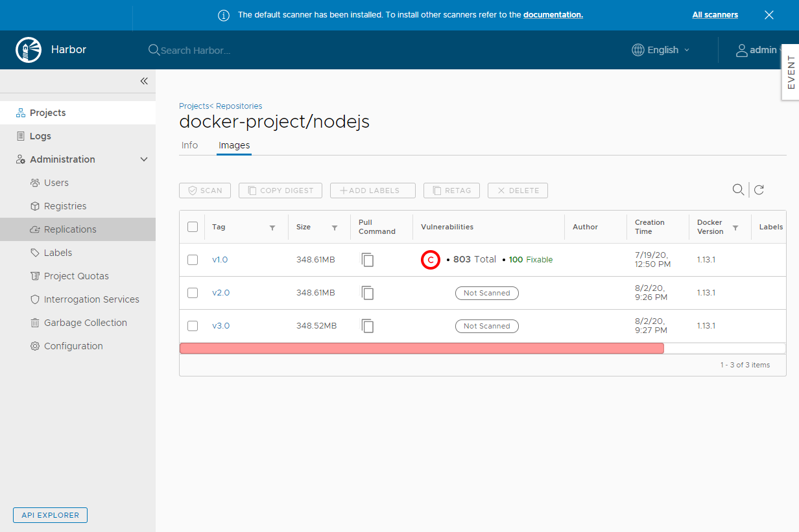The width and height of the screenshot is (799, 532).
Task: Select the v3.0 row checkbox
Action: 193,326
